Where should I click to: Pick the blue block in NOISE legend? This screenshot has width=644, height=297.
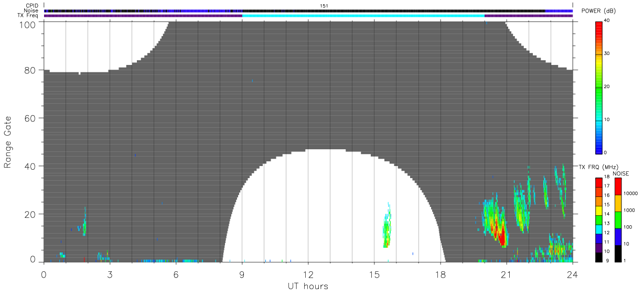(x=617, y=237)
